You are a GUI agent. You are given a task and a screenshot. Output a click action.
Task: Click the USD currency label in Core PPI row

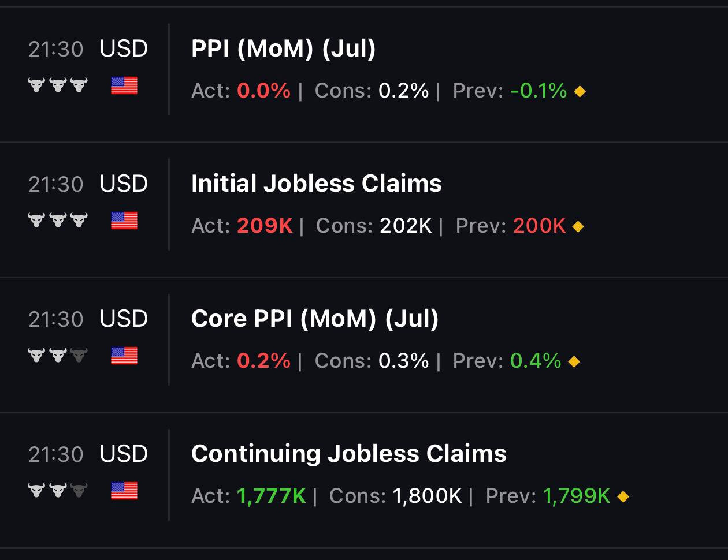pos(124,319)
